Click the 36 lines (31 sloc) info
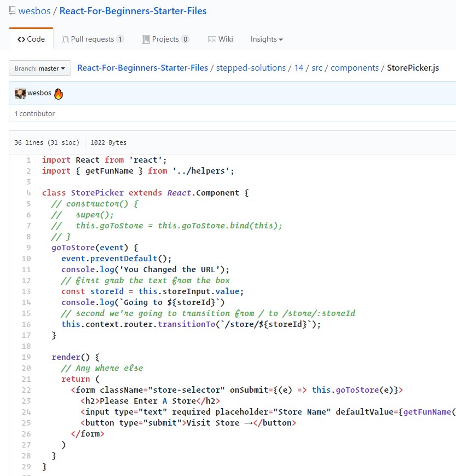 (47, 142)
